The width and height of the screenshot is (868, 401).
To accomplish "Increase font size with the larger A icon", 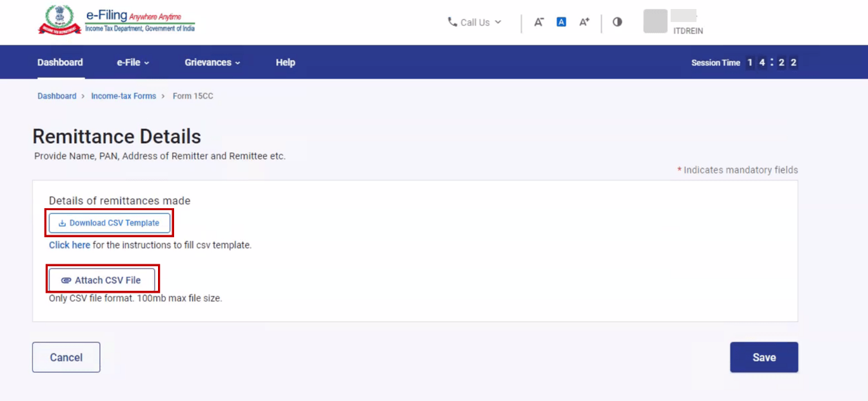I will pyautogui.click(x=584, y=22).
